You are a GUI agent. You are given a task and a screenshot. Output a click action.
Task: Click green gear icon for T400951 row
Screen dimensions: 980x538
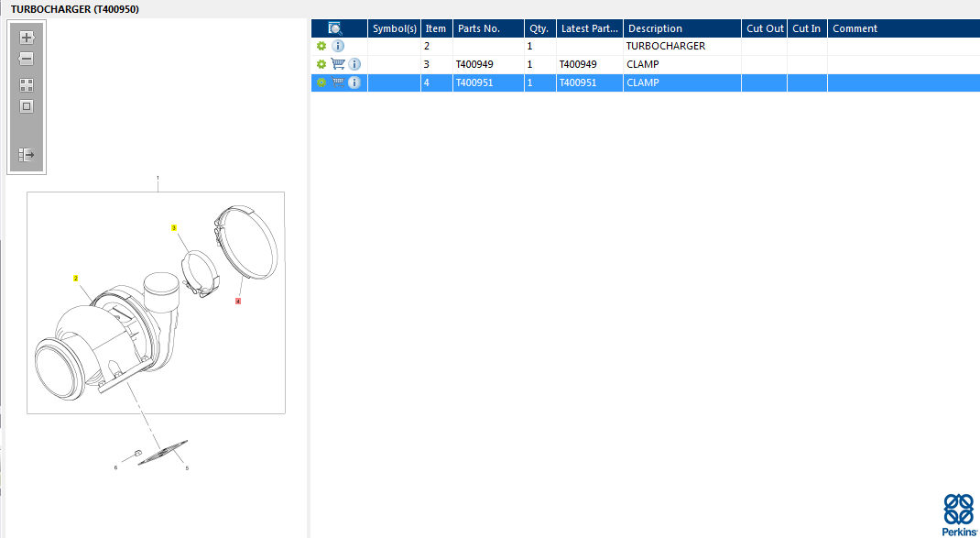click(x=321, y=82)
